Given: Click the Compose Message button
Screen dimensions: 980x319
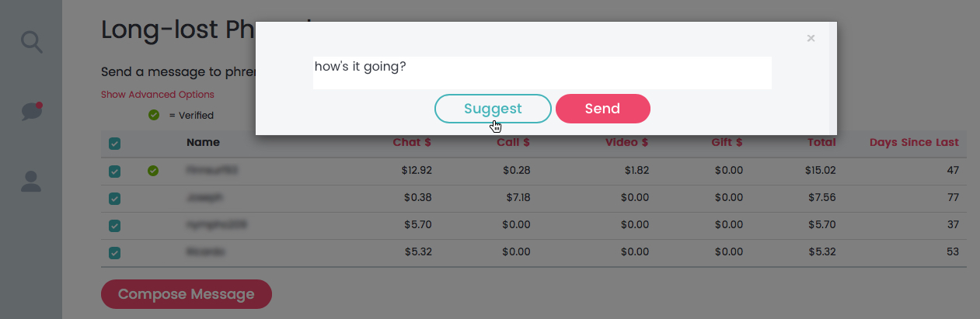Looking at the screenshot, I should click(187, 294).
